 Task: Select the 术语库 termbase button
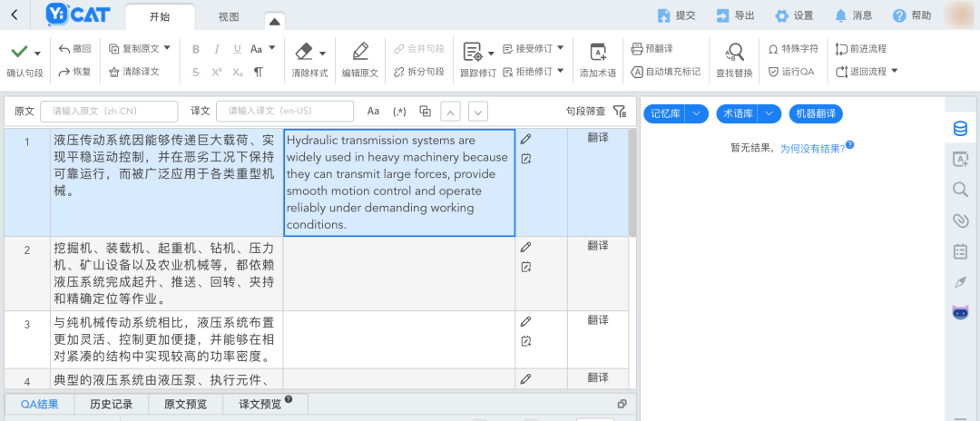tap(737, 113)
